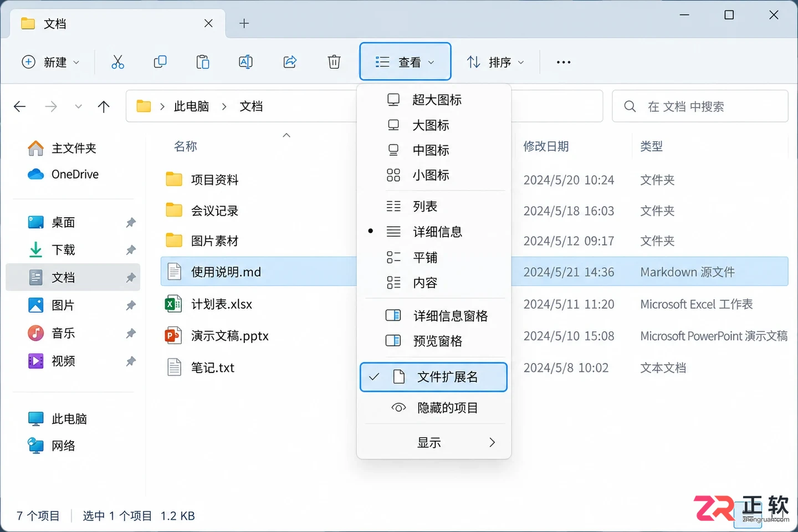Click the 图片素材 folder icon

pos(174,240)
